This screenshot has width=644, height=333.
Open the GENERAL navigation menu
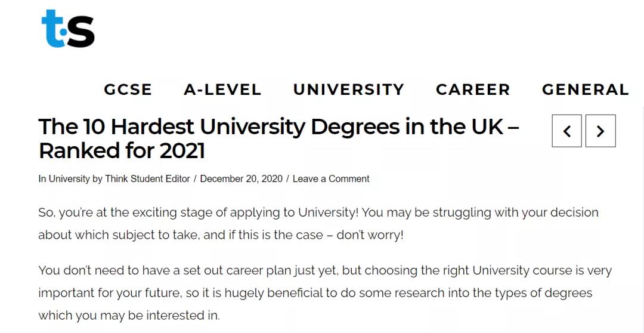pos(585,90)
